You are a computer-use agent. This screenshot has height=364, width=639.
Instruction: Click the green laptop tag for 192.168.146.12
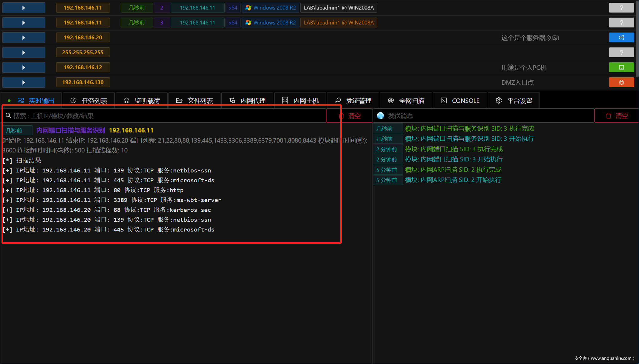621,67
